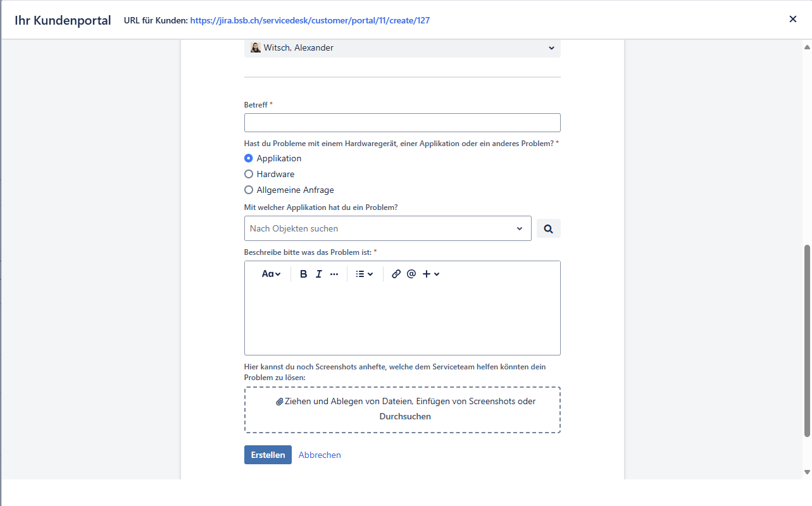Click the 'Ihr Kundenportal' heading

click(x=63, y=20)
